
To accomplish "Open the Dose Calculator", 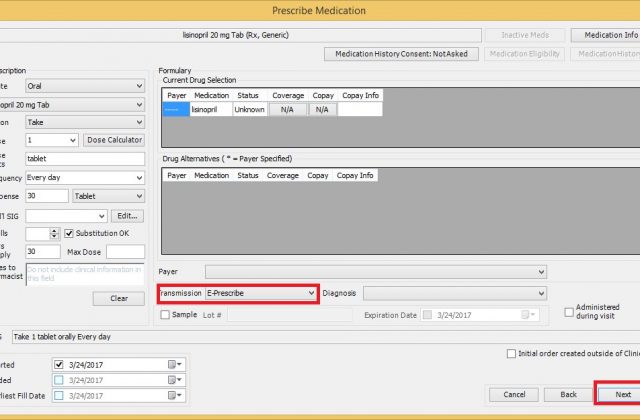I will (114, 140).
